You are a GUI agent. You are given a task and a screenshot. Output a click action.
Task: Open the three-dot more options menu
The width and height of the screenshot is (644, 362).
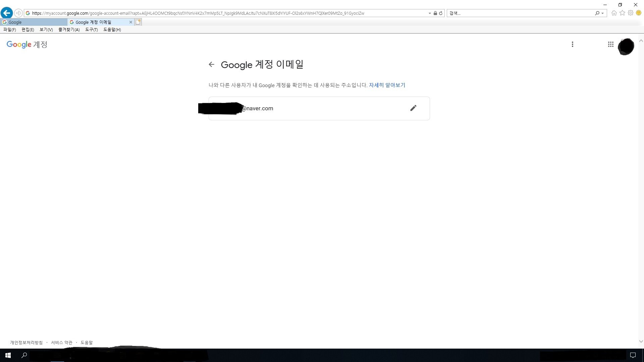pos(573,44)
